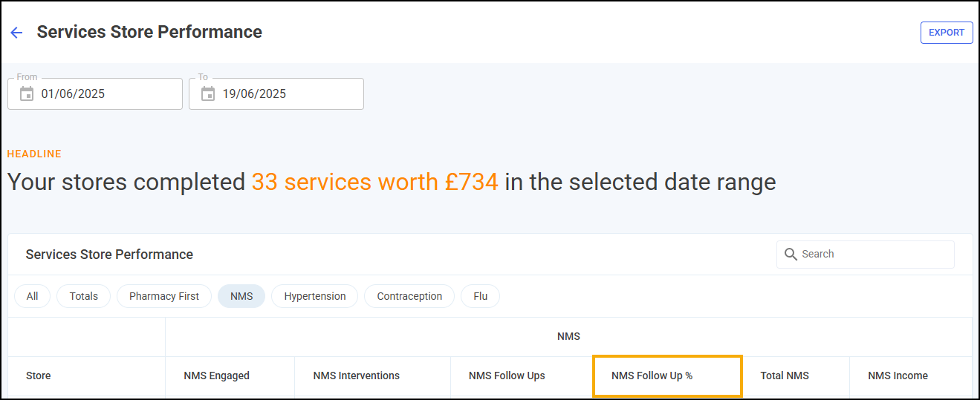Select the Hypertension filter chip
The height and width of the screenshot is (400, 980).
pos(315,296)
